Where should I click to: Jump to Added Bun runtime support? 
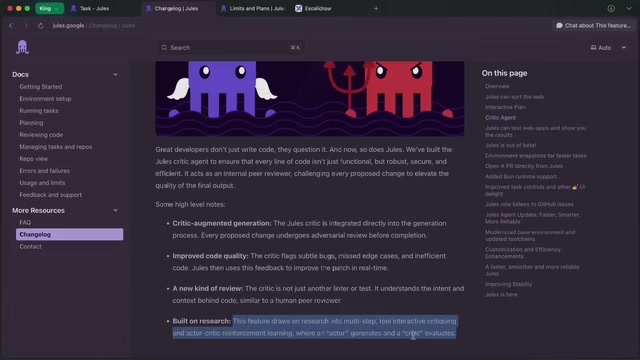click(521, 176)
